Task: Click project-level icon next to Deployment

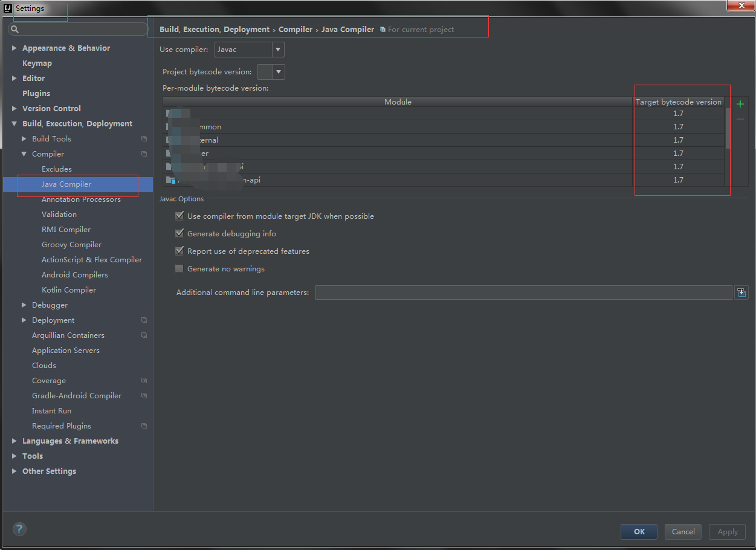Action: (144, 320)
